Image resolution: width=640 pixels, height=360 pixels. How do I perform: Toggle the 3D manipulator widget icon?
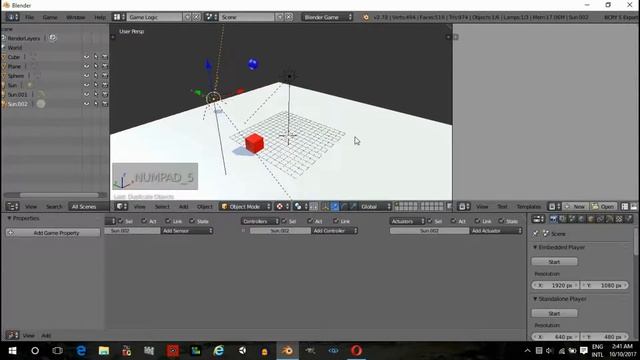pyautogui.click(x=325, y=207)
